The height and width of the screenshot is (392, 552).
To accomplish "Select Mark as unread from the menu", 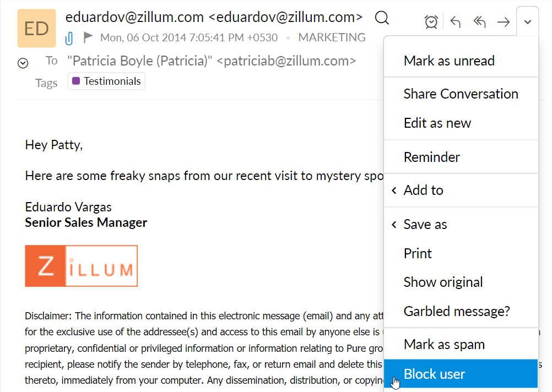I will 449,61.
